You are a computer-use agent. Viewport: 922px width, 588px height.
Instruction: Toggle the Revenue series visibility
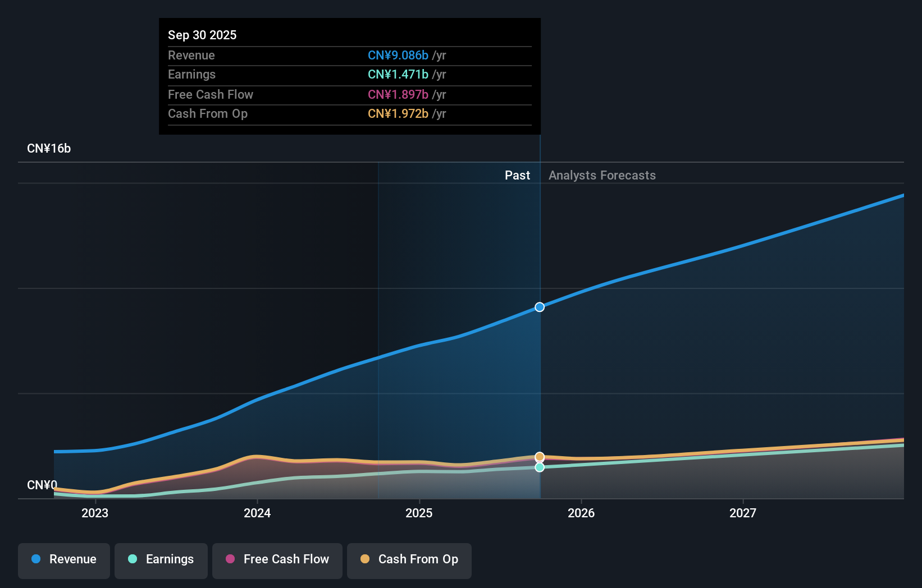pos(63,559)
